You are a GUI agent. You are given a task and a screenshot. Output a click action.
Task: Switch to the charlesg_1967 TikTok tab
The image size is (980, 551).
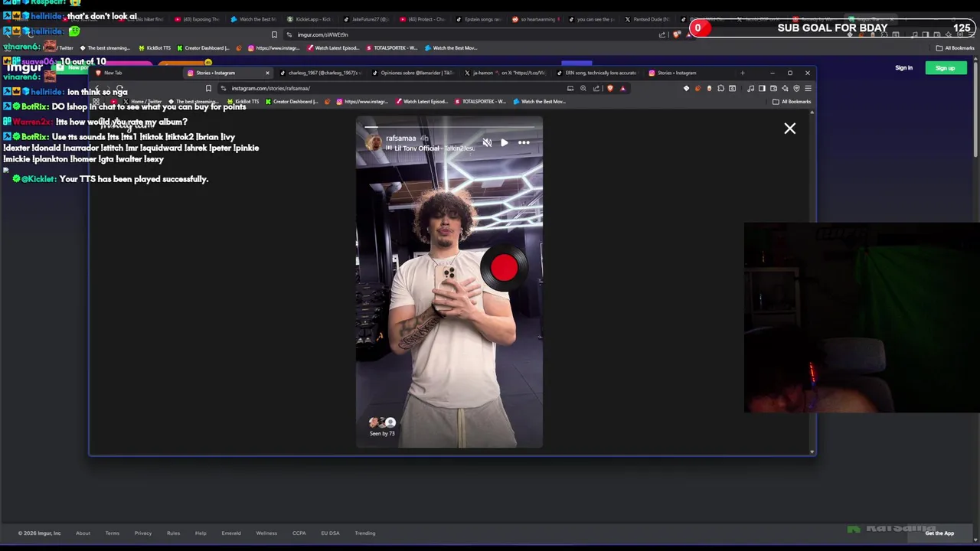point(319,73)
